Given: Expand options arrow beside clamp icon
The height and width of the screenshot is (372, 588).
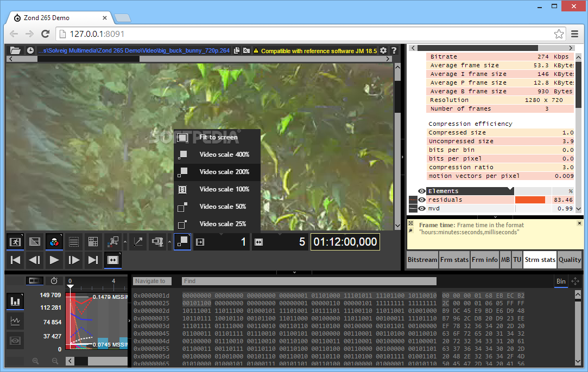Looking at the screenshot, I should 169,242.
